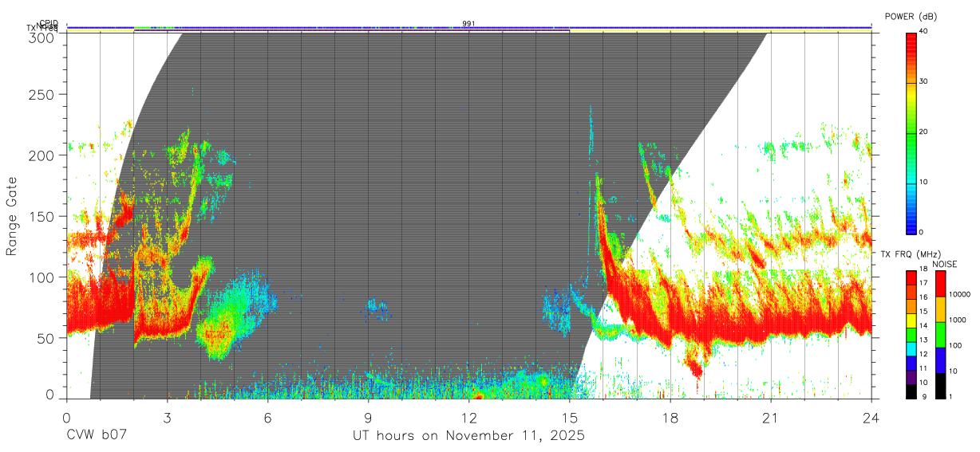Click the '100' label on NOISE scale

954,345
